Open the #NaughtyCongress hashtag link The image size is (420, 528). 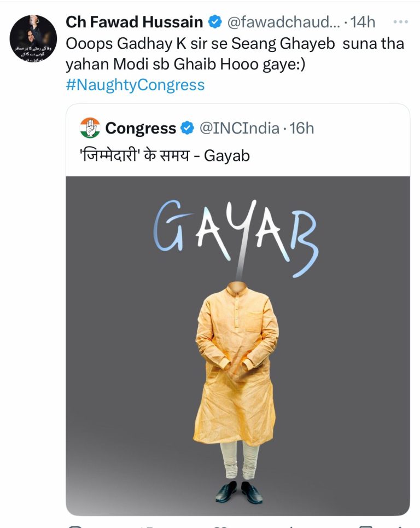coord(133,85)
